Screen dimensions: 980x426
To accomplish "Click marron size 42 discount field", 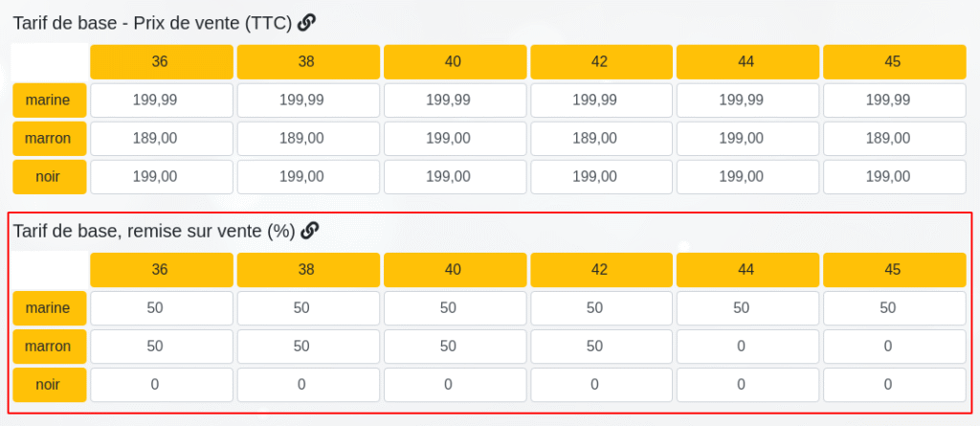I will click(600, 346).
